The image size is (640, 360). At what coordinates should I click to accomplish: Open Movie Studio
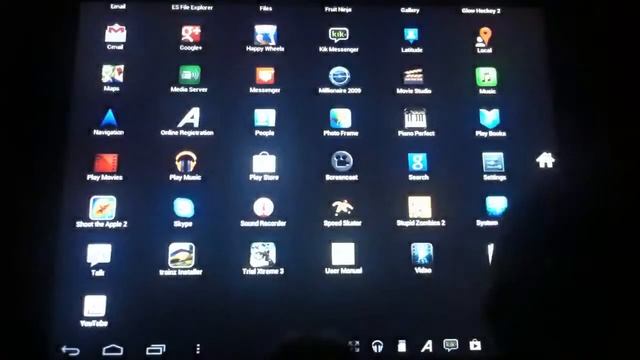tap(413, 77)
